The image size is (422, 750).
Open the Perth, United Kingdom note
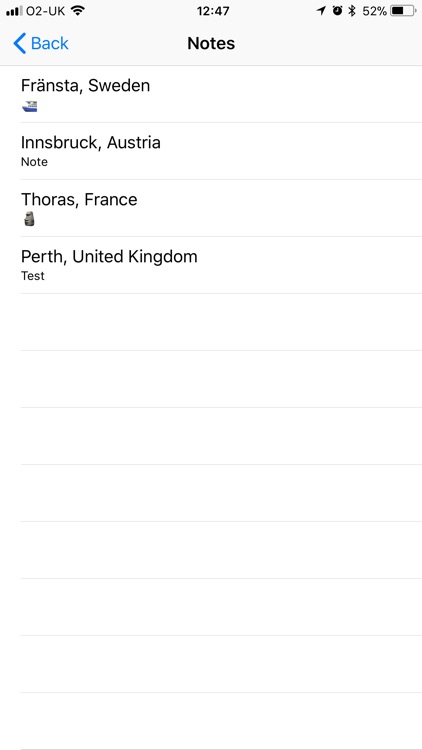211,265
